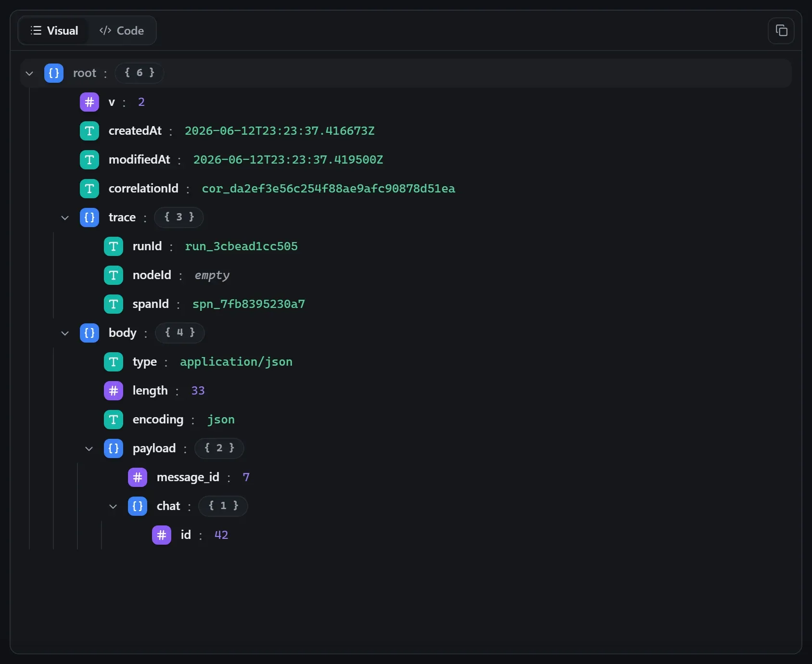Click the root item count badge { 6 }
Viewport: 812px width, 664px height.
pyautogui.click(x=140, y=73)
